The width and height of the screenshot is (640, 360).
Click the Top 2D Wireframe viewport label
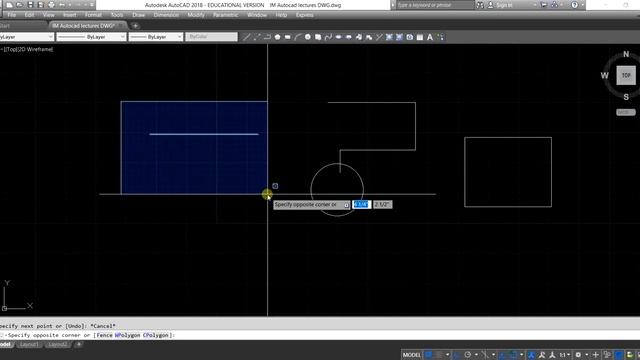(x=27, y=49)
